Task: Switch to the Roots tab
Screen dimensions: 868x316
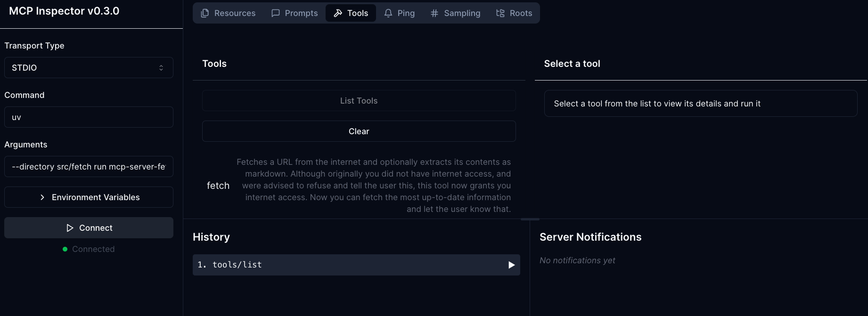Action: point(514,13)
